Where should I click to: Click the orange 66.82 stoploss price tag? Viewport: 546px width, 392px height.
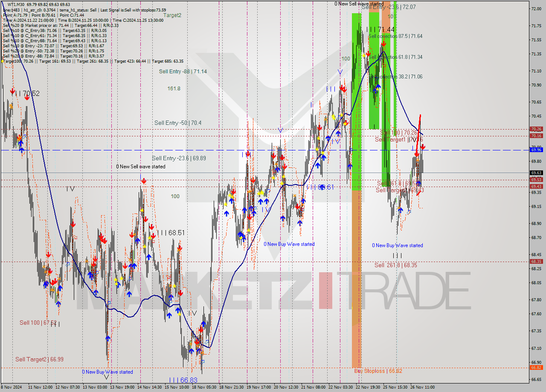(x=536, y=367)
